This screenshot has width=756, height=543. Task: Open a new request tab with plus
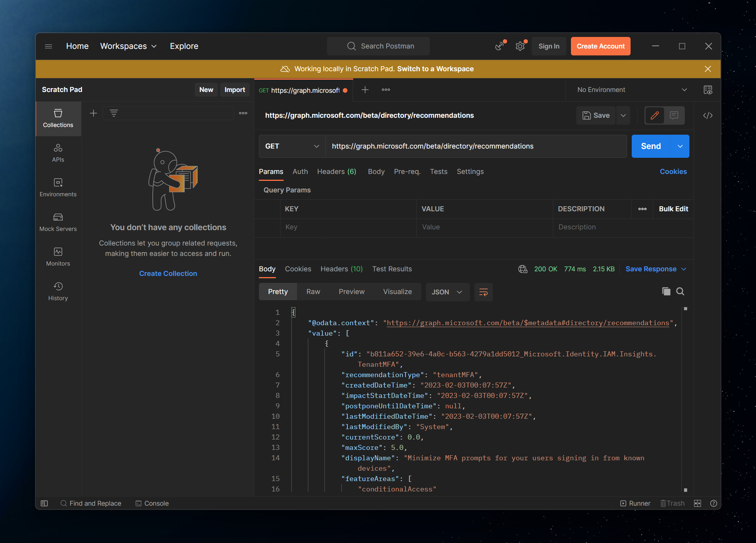[x=365, y=90]
